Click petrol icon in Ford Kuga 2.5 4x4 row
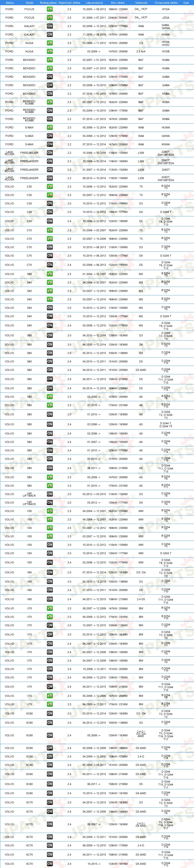This screenshot has height=868, width=194. [50, 52]
